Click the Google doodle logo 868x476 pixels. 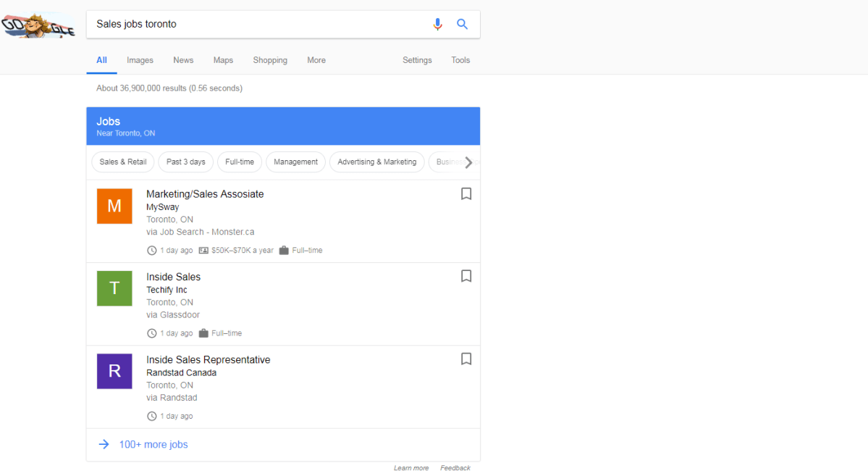coord(38,25)
